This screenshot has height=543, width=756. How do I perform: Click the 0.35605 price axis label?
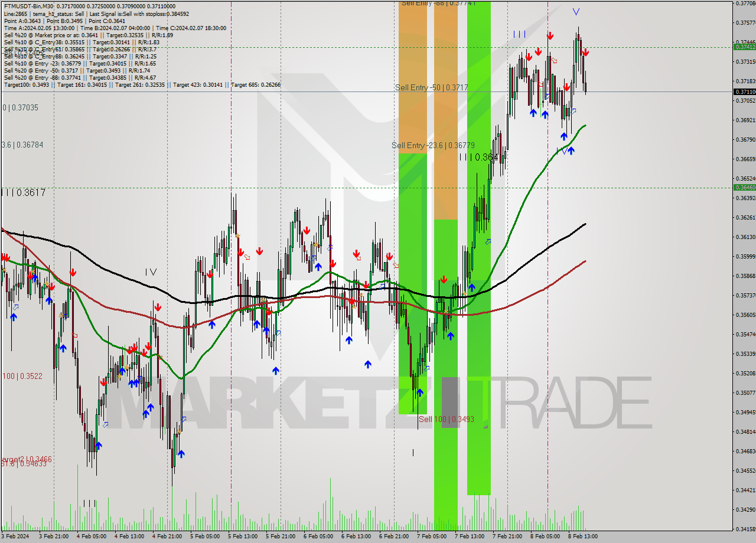pos(746,315)
